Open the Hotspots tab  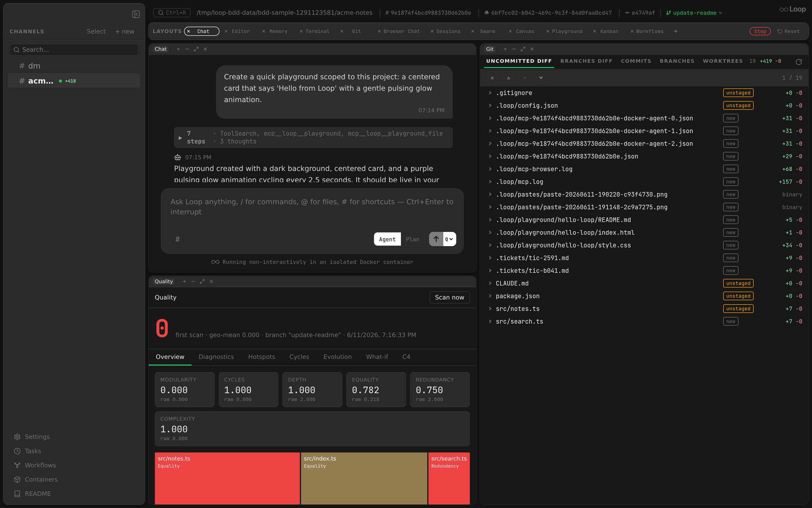coord(261,357)
